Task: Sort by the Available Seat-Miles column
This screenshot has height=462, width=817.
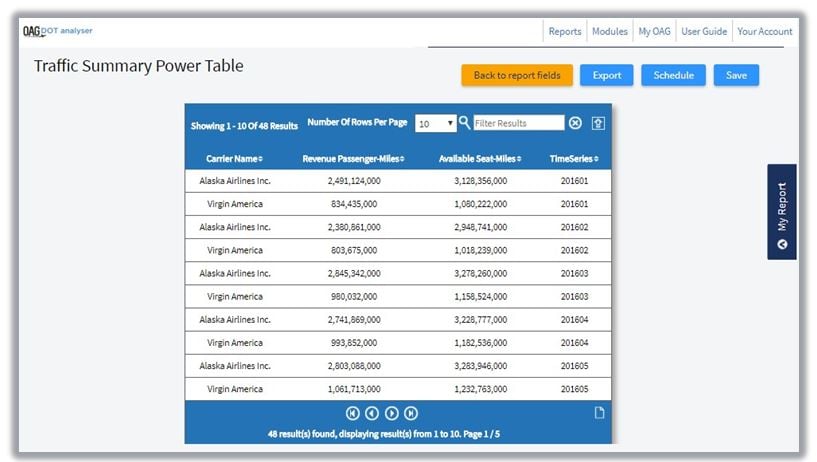Action: coord(477,159)
